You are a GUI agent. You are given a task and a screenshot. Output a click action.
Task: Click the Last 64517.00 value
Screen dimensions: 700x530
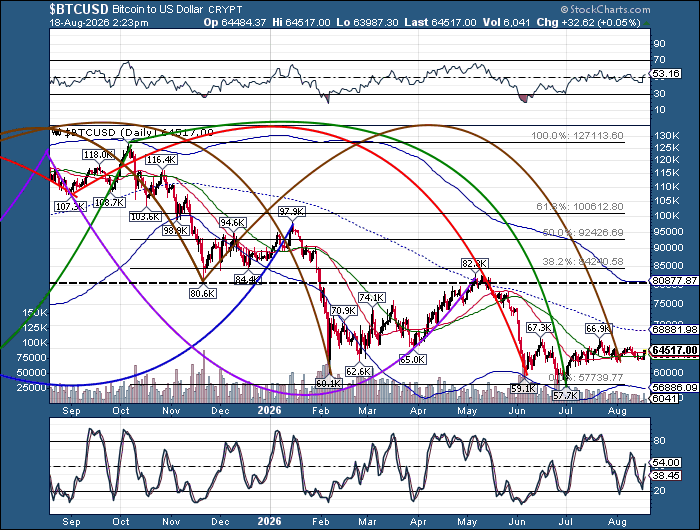tap(440, 22)
